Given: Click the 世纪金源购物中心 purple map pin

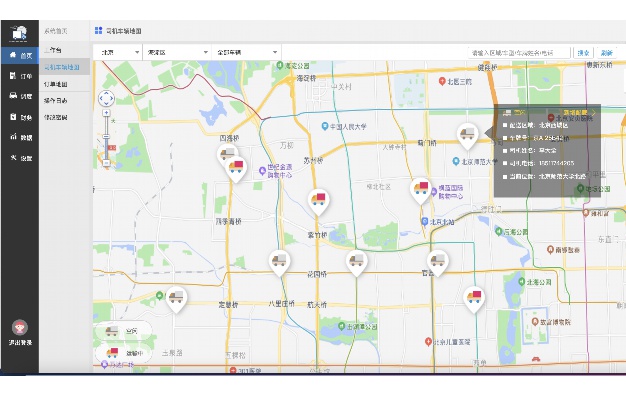Looking at the screenshot, I should 262,171.
